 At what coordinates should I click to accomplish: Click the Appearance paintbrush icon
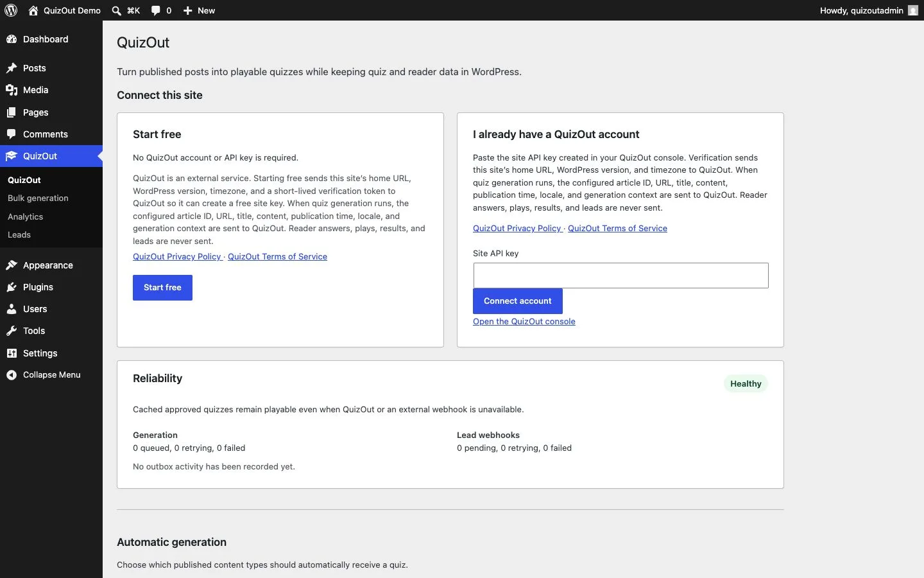click(12, 265)
